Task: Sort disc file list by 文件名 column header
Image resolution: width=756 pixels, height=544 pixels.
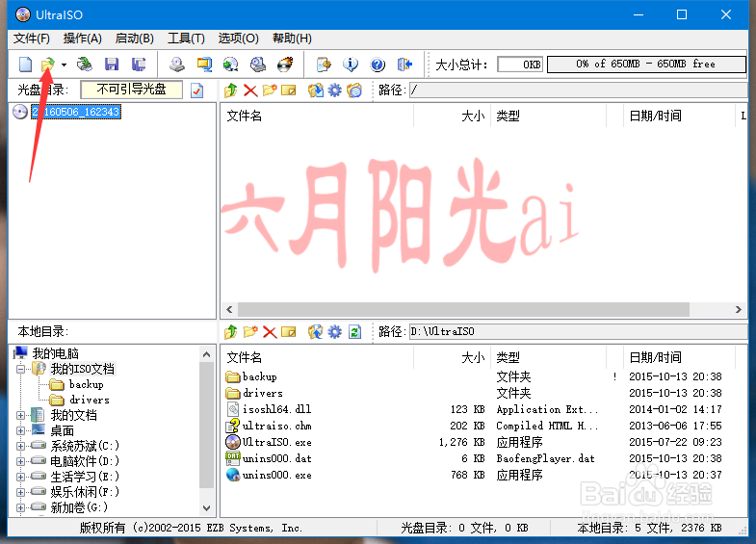Action: (317, 116)
